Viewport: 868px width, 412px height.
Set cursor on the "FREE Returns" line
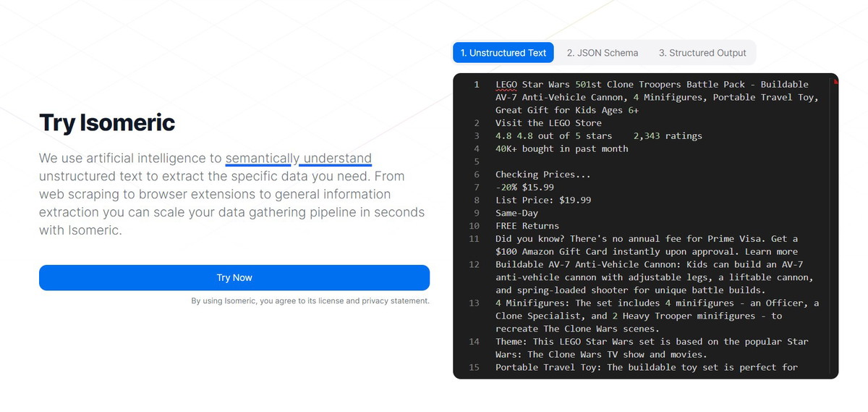527,226
